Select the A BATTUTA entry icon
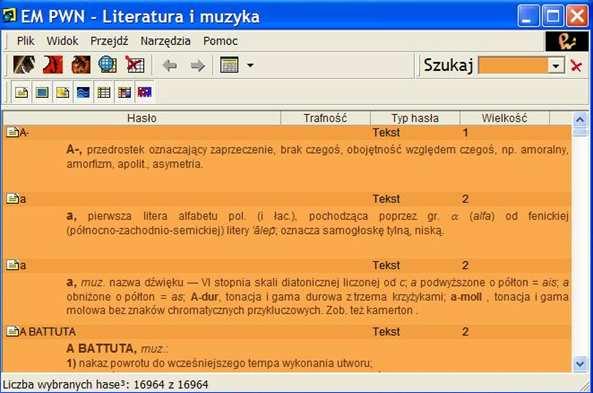 coord(12,331)
